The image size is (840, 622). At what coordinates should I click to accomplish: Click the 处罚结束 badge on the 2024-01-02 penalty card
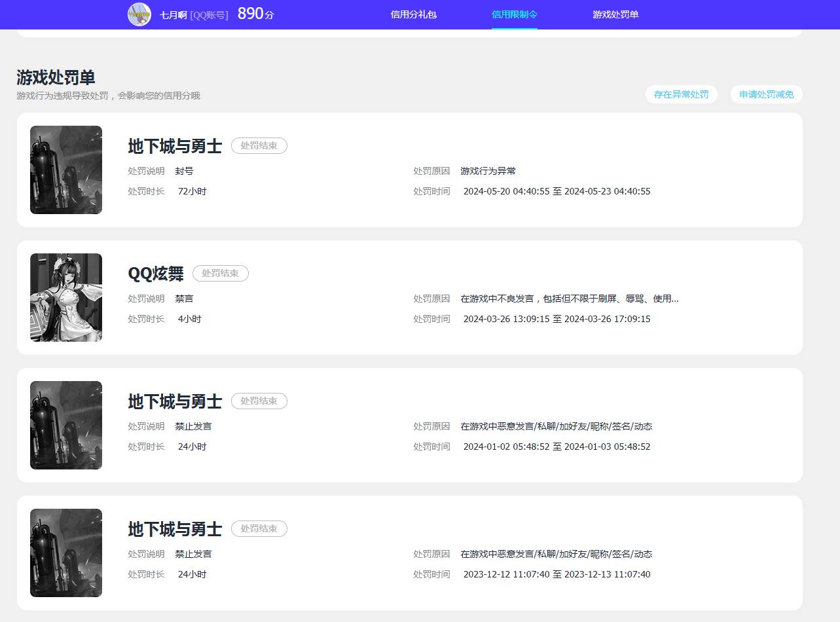pyautogui.click(x=259, y=401)
